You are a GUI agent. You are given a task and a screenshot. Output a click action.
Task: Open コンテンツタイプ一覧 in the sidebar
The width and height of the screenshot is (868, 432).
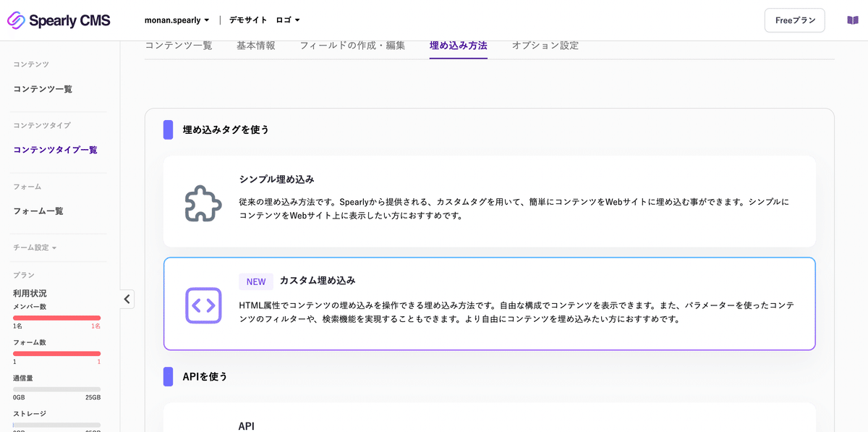pos(55,150)
